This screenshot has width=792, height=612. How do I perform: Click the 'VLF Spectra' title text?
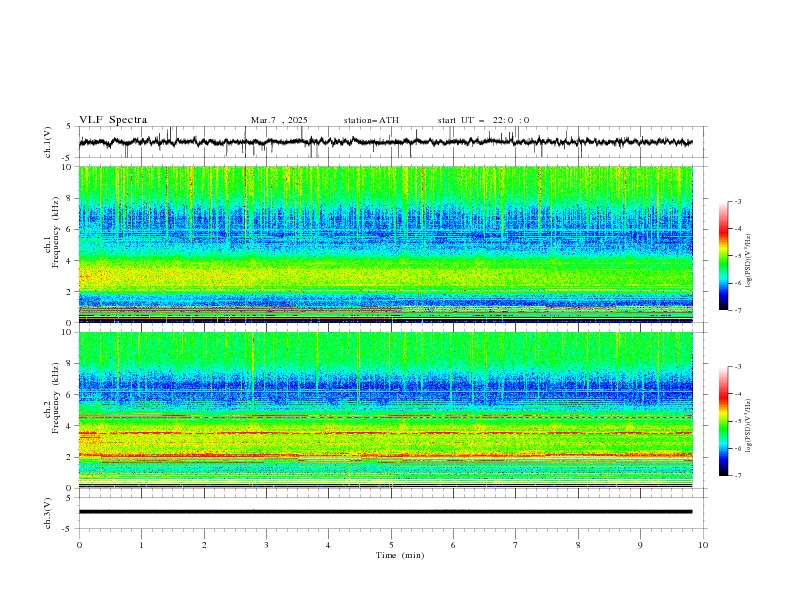[113, 120]
